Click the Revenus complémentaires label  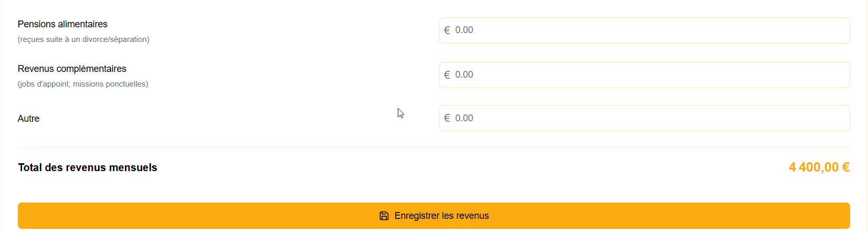tap(72, 69)
